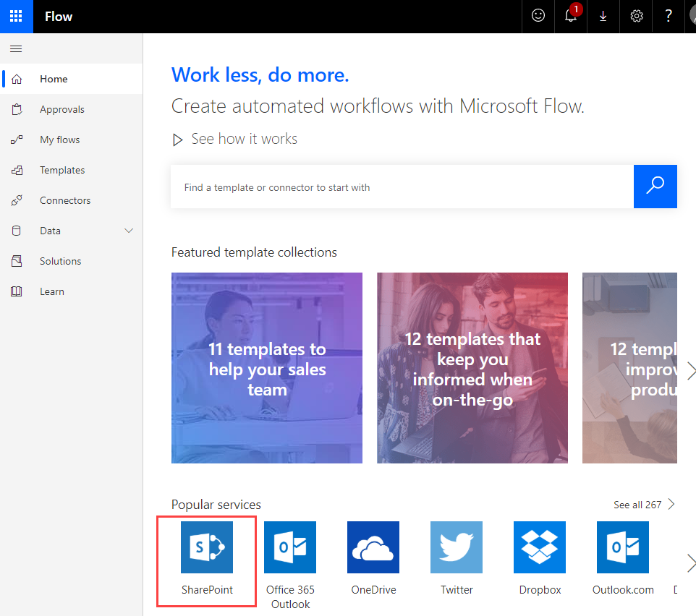
Task: Open the partially visible third template card
Action: pos(630,368)
